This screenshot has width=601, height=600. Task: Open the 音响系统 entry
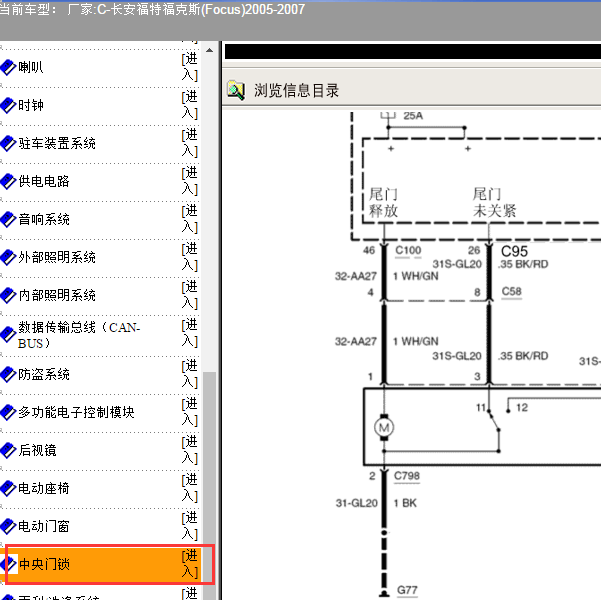[x=44, y=219]
